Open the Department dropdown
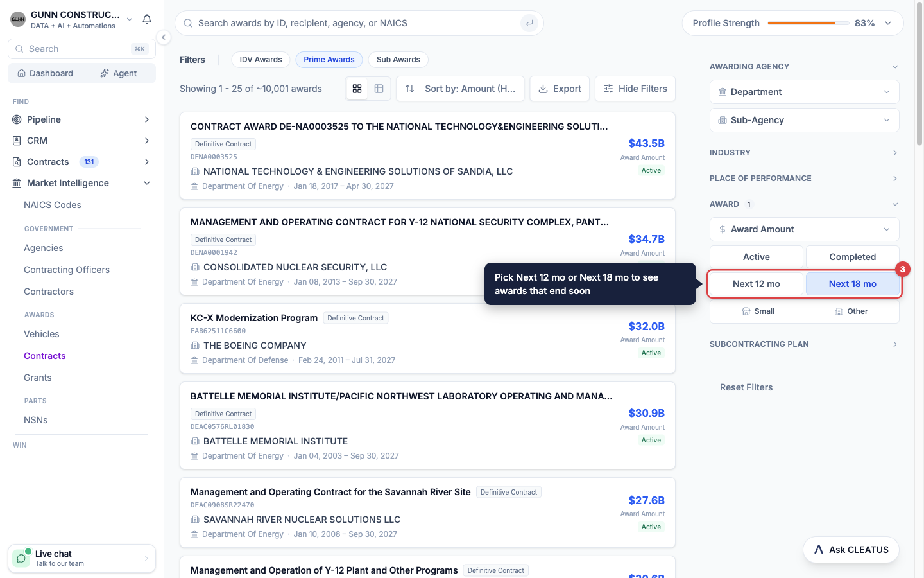 tap(805, 92)
